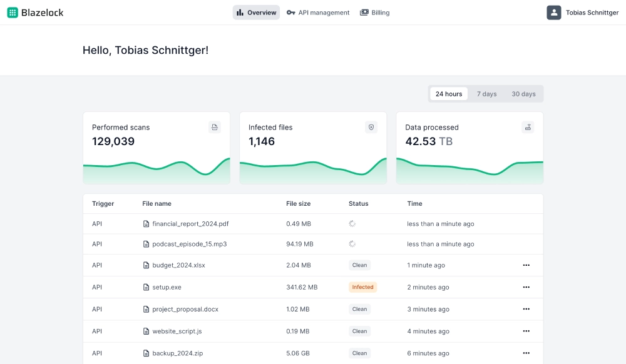Image resolution: width=626 pixels, height=364 pixels.
Task: Select the 24 hours time range
Action: [448, 93]
